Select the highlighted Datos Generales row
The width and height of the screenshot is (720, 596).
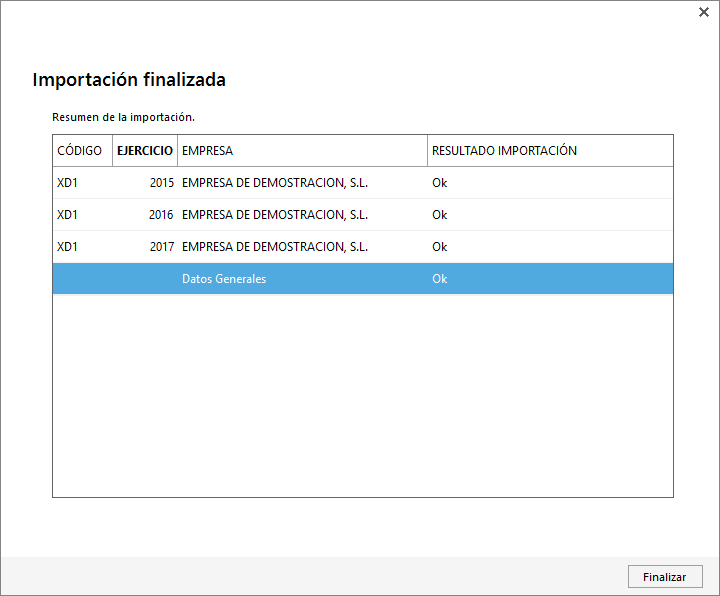[224, 279]
